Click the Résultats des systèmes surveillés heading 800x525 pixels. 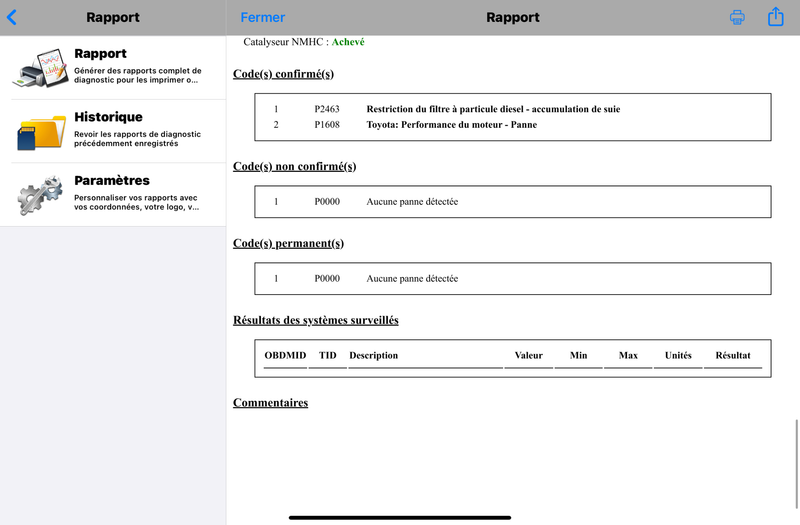click(315, 320)
